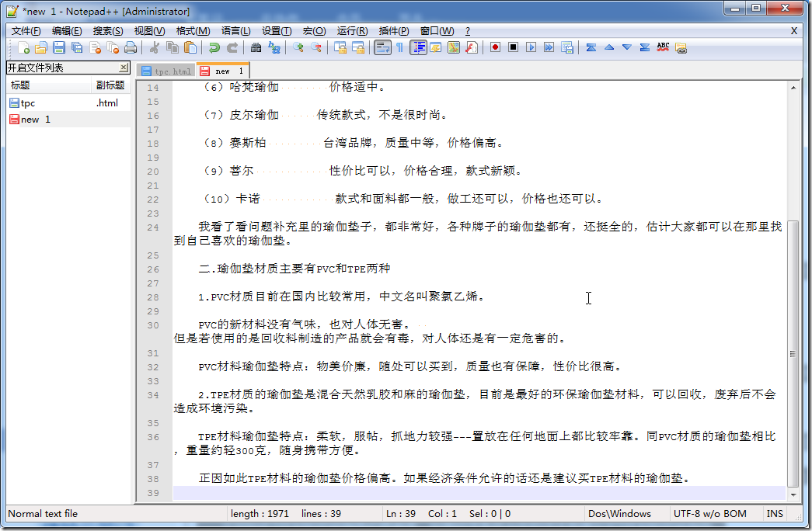The width and height of the screenshot is (812, 531).
Task: Open the 运行(R) menu
Action: 352,31
